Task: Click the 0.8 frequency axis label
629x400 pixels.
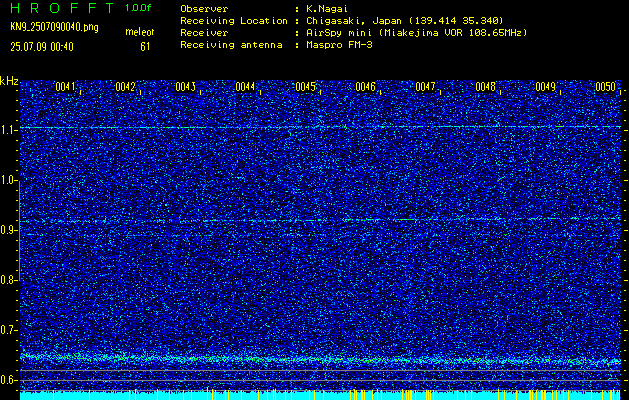Action: 8,280
